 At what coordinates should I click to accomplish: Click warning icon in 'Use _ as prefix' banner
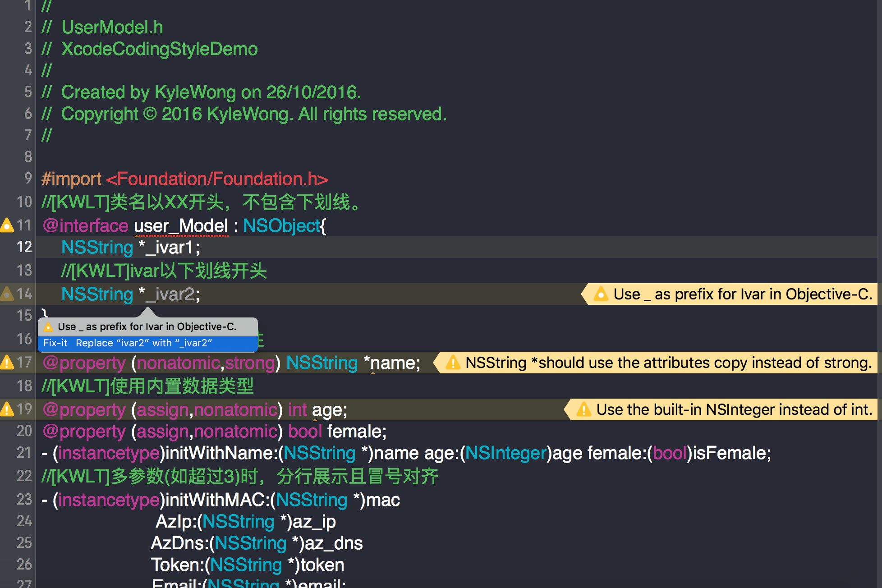pyautogui.click(x=601, y=294)
